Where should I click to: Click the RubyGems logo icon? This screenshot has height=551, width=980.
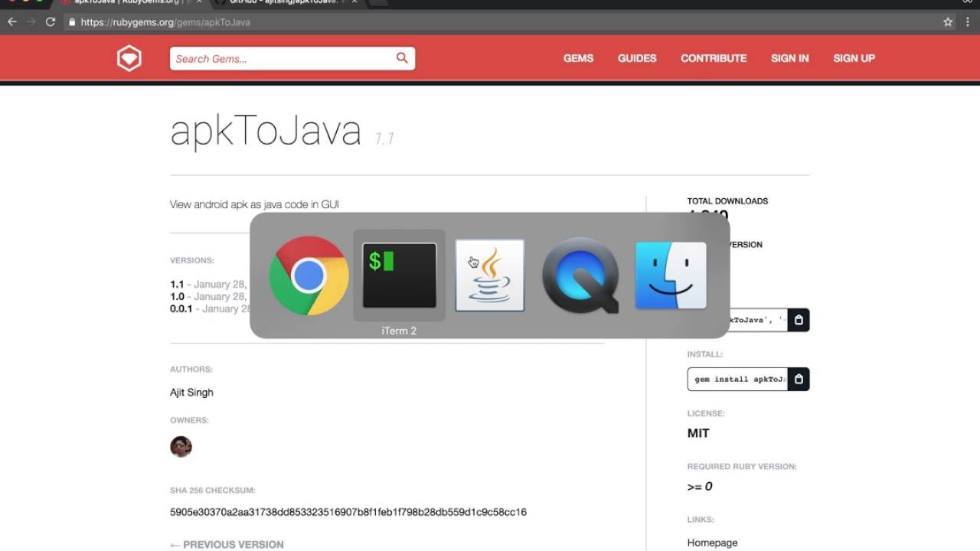(129, 58)
